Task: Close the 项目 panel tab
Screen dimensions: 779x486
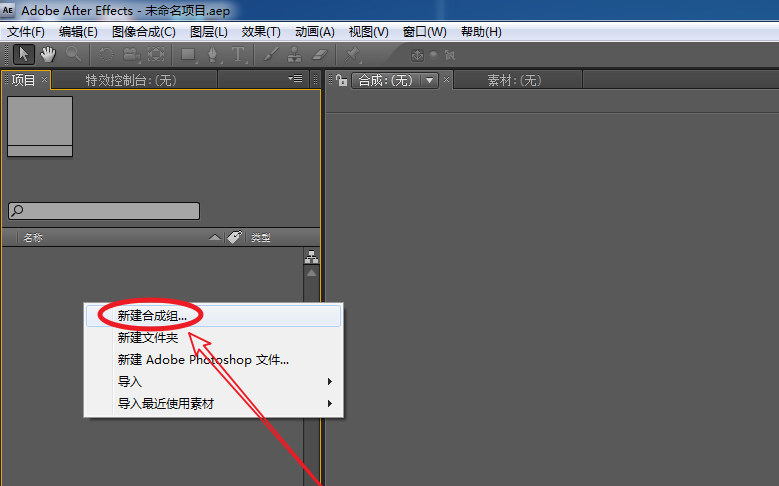Action: click(x=44, y=79)
